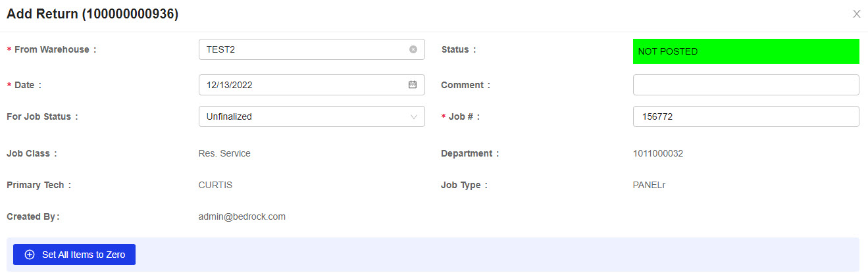Click the green NOT POSTED status field
The width and height of the screenshot is (868, 273).
[746, 51]
